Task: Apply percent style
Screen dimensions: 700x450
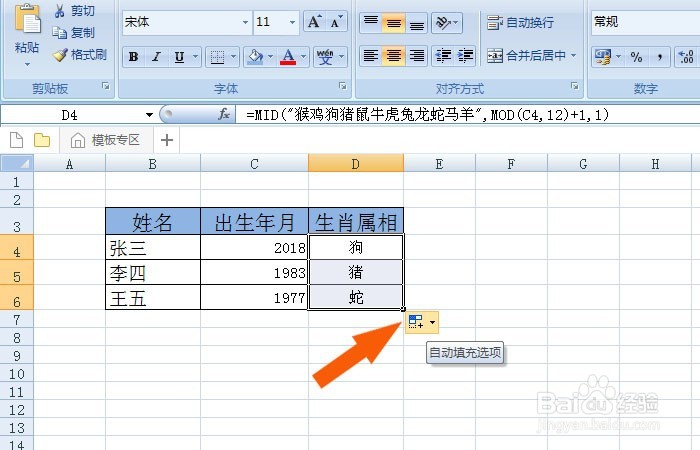Action: pos(636,57)
